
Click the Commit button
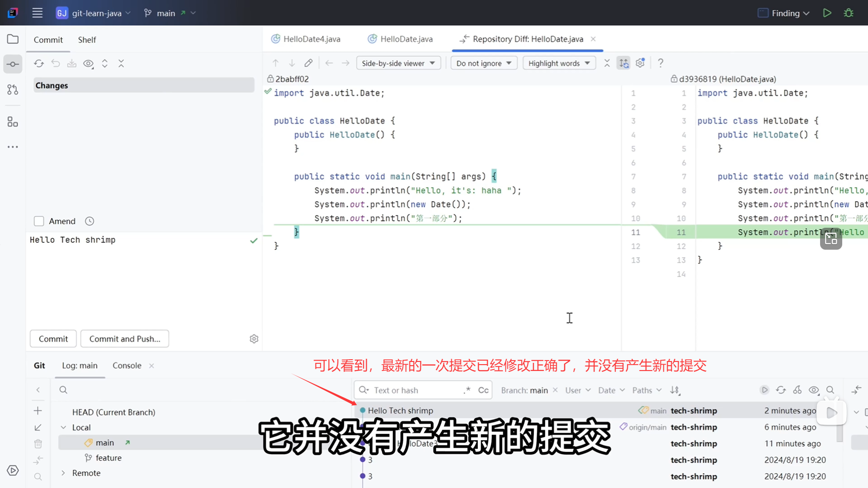(x=53, y=339)
